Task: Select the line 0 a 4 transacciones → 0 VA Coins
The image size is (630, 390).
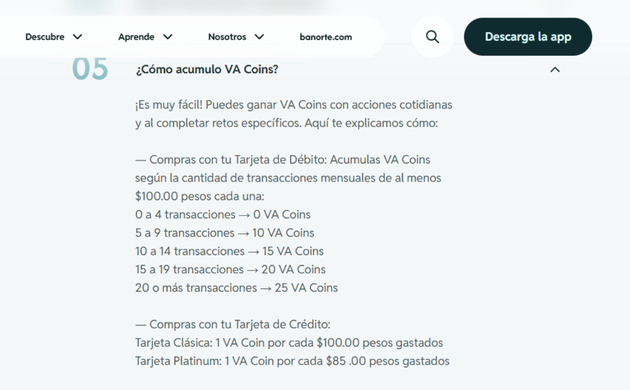Action: (x=223, y=214)
